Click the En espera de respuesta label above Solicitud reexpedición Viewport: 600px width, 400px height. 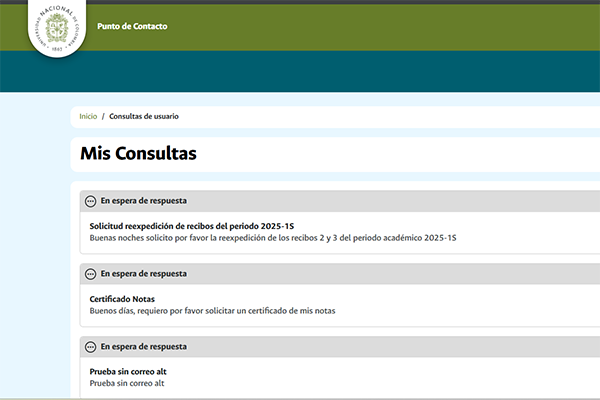tap(143, 201)
